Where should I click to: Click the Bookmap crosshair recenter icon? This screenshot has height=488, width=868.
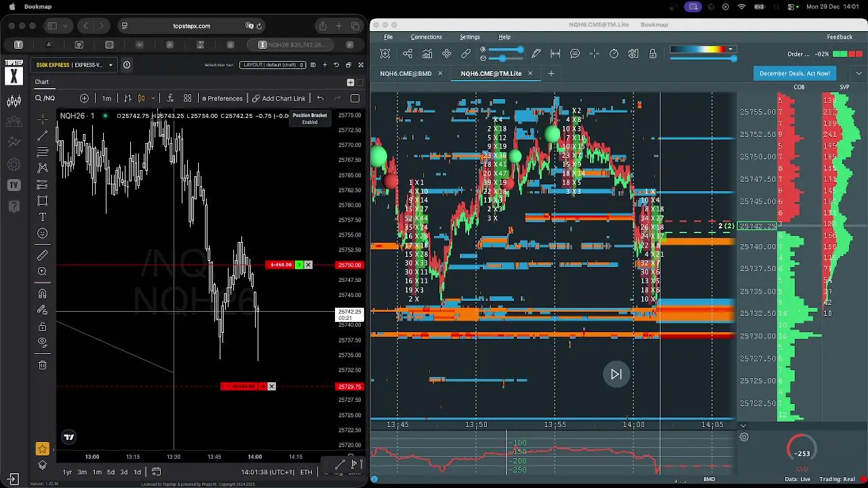[x=593, y=54]
